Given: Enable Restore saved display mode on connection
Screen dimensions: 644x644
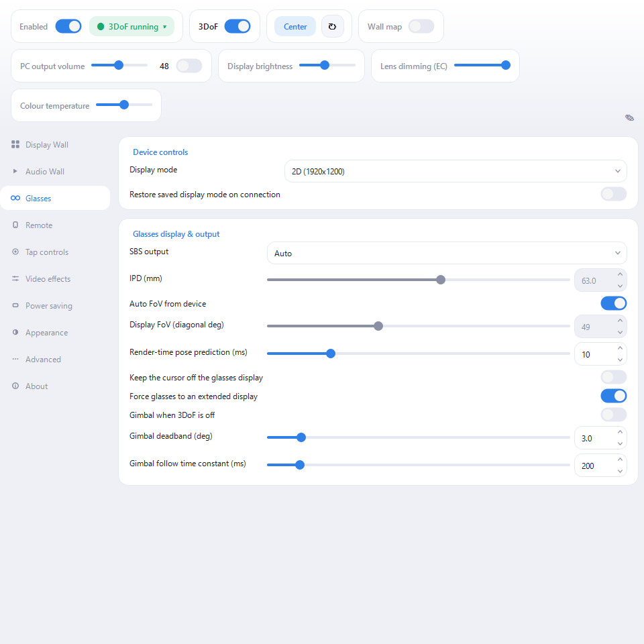Looking at the screenshot, I should pyautogui.click(x=614, y=194).
